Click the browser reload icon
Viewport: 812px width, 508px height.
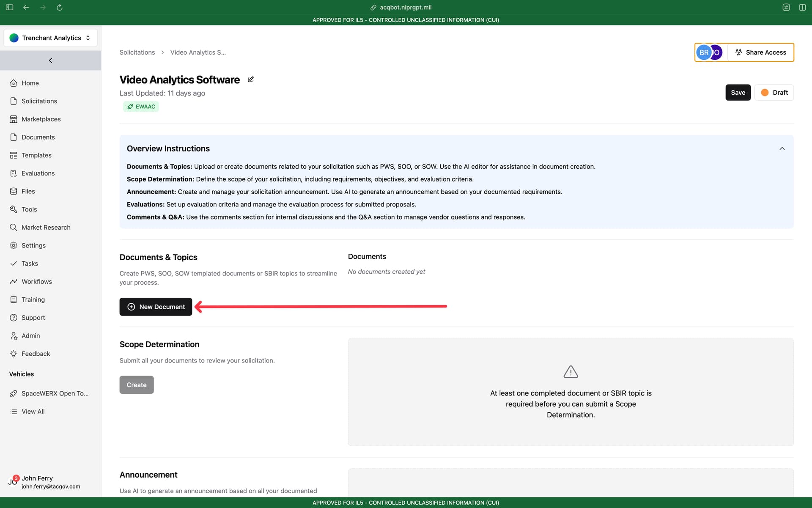(x=60, y=7)
